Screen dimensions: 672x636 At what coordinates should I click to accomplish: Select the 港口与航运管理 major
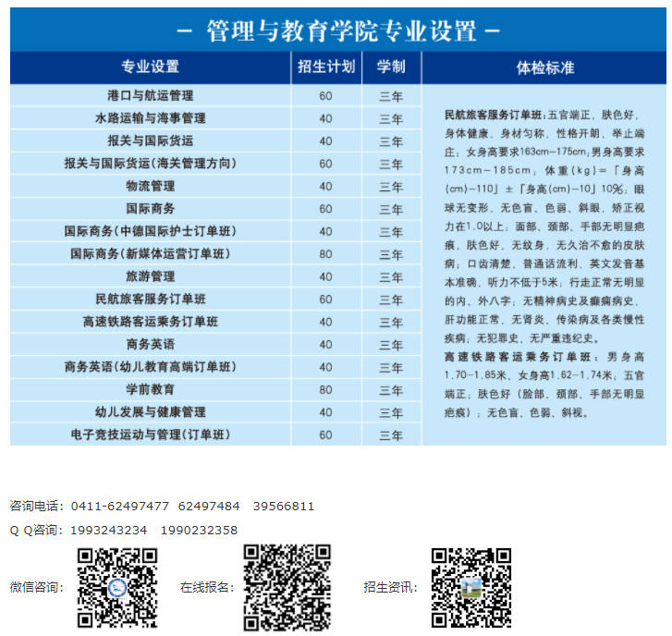[151, 95]
